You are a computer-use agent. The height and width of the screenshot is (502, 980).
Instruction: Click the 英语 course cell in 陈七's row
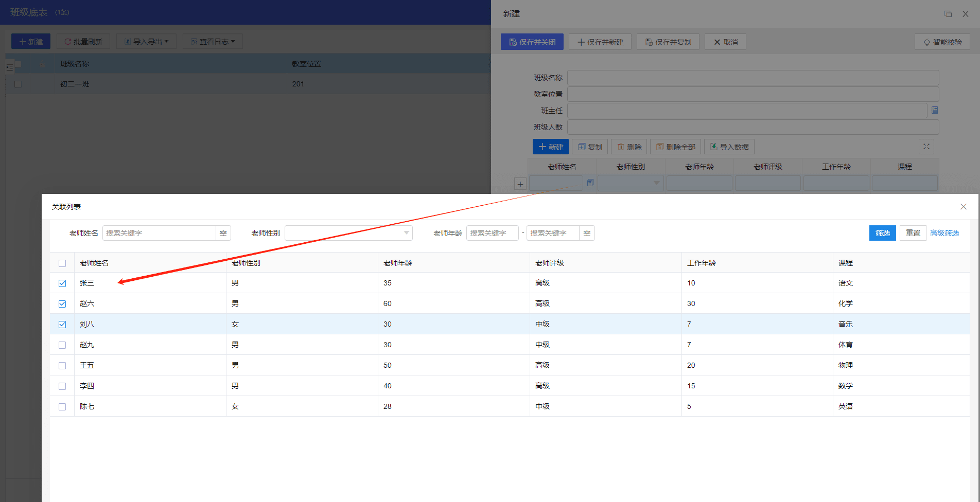[x=846, y=406]
